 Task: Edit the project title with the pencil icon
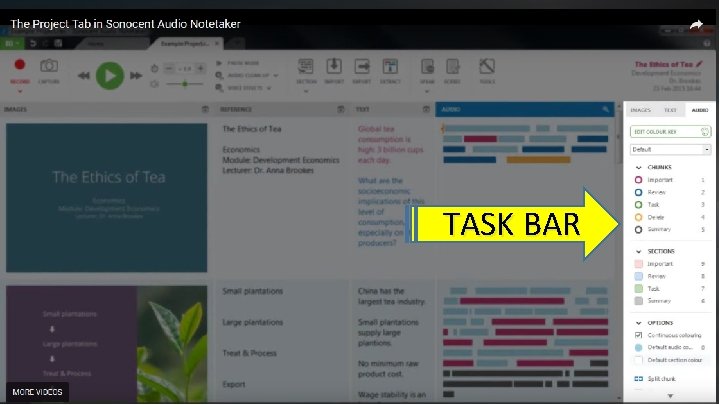point(699,64)
